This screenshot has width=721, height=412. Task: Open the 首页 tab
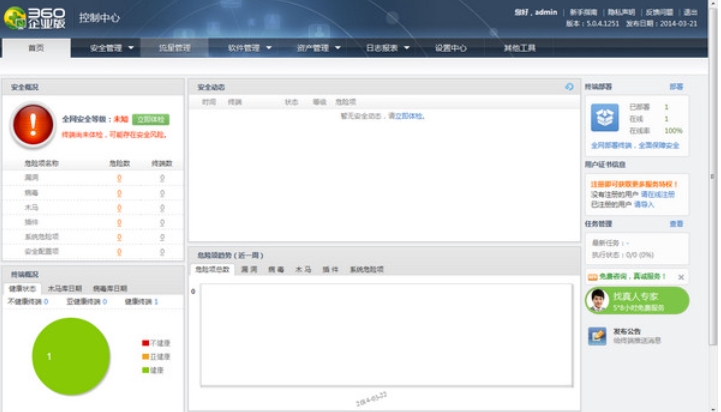pos(36,48)
